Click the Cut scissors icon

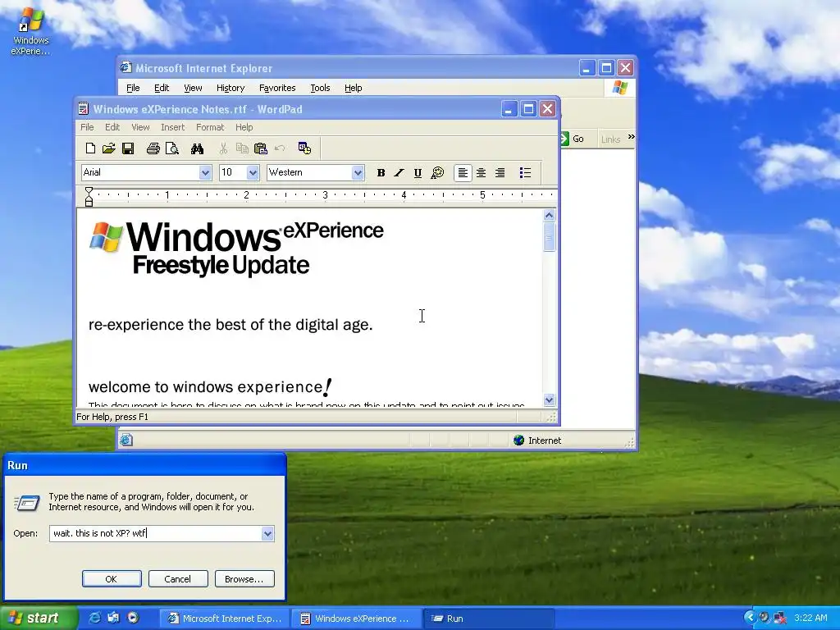click(x=223, y=148)
